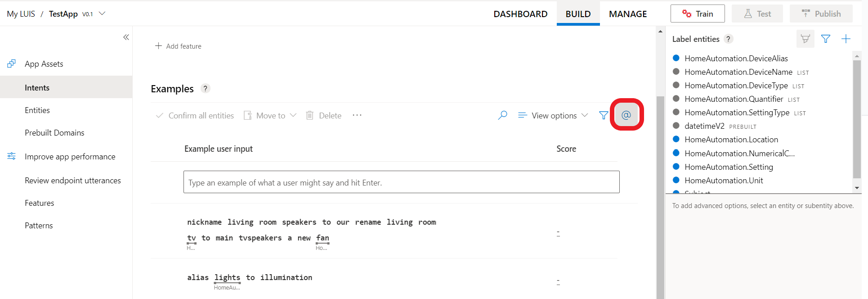Click the Improve app performance sliders icon
Viewport: 868px width, 299px height.
click(12, 156)
